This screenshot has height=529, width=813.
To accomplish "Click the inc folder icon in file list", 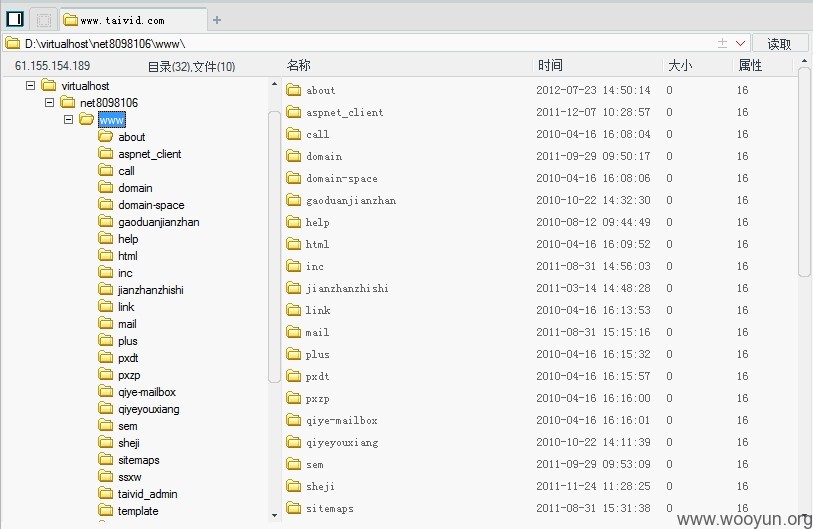I will tap(293, 266).
